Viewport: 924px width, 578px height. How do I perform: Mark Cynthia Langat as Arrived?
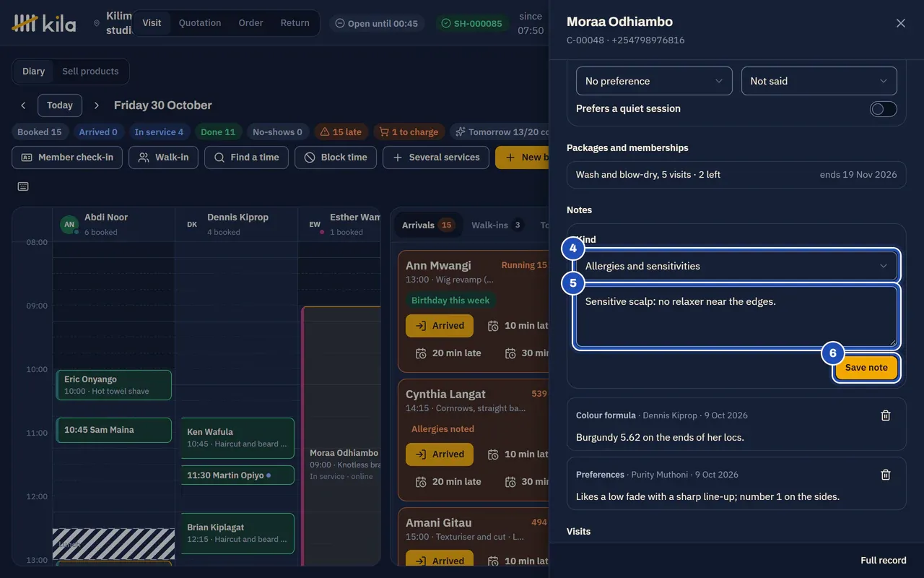(440, 454)
